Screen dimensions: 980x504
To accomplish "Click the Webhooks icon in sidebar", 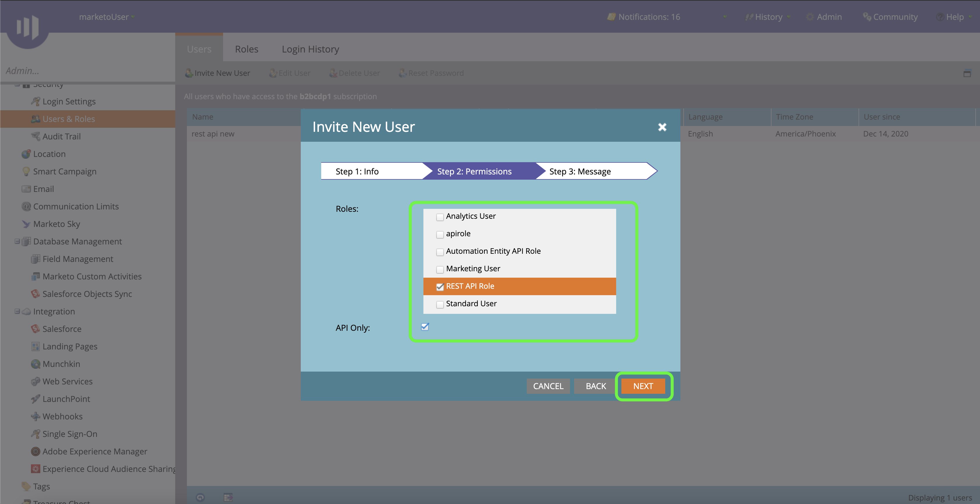I will 35,416.
